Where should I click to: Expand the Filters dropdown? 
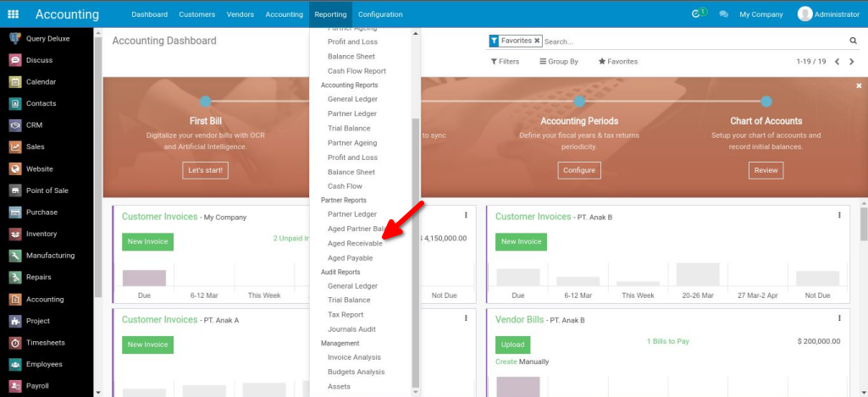click(505, 62)
